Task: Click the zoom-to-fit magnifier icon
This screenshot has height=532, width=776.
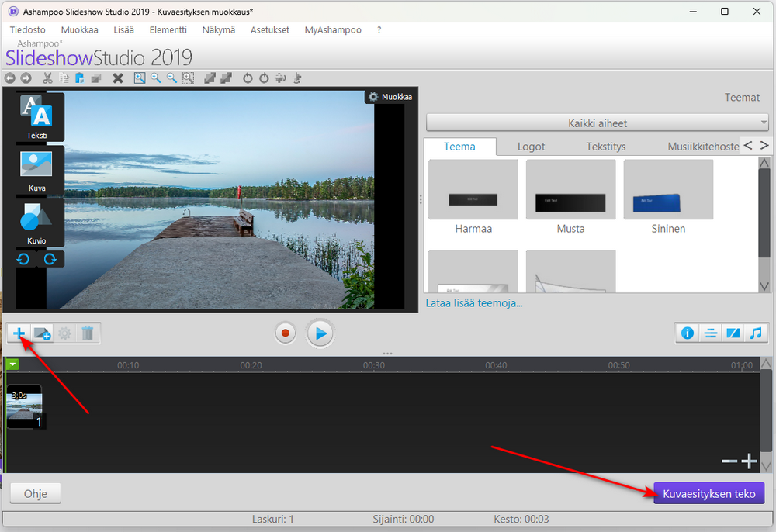Action: click(140, 78)
